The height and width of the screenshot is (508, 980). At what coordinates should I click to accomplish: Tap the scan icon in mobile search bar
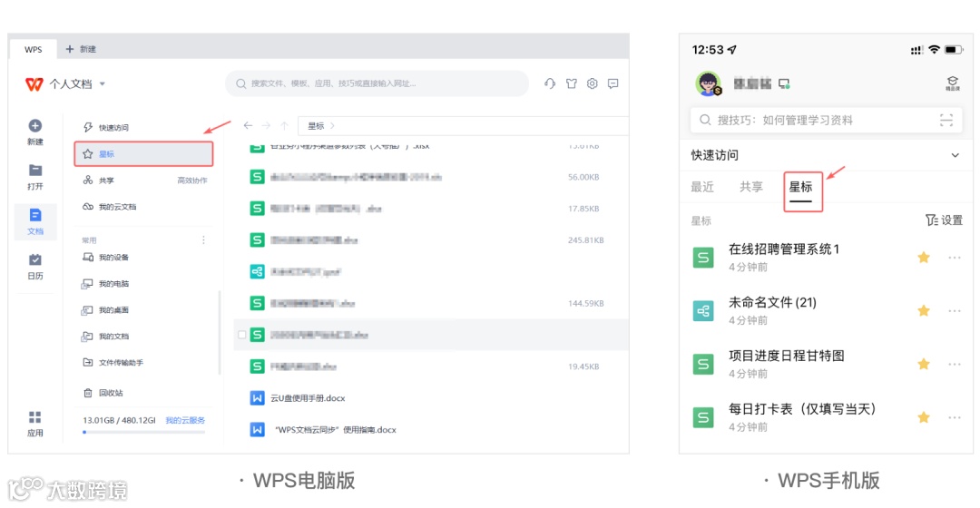click(946, 120)
